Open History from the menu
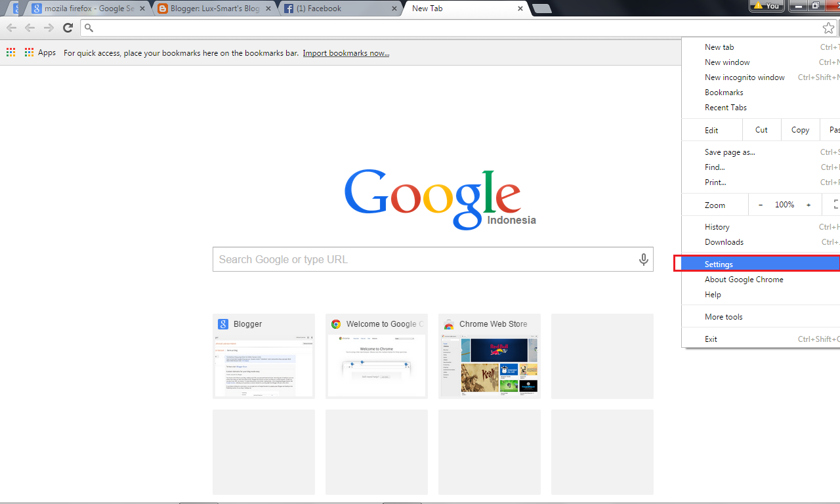Image resolution: width=840 pixels, height=504 pixels. pos(761,227)
